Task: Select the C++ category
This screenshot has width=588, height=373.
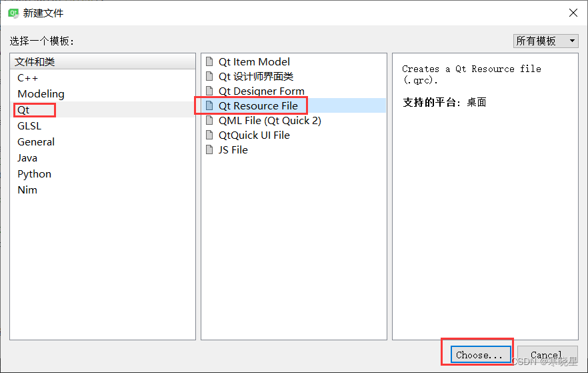Action: (x=103, y=77)
